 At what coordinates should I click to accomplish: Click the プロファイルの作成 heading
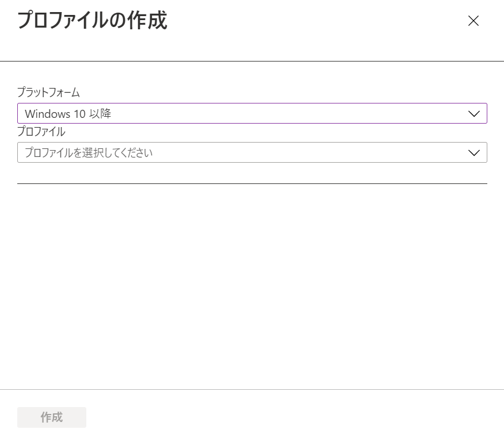click(x=92, y=20)
